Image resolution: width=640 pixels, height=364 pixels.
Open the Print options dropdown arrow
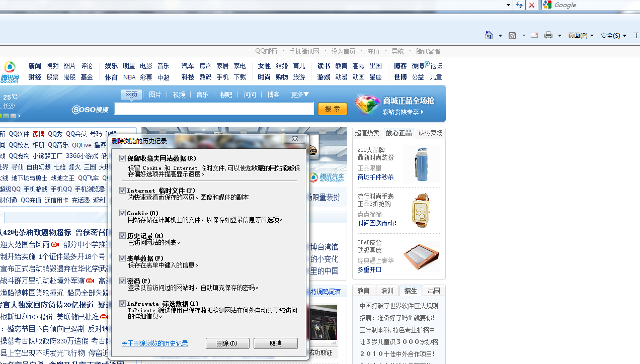point(559,36)
